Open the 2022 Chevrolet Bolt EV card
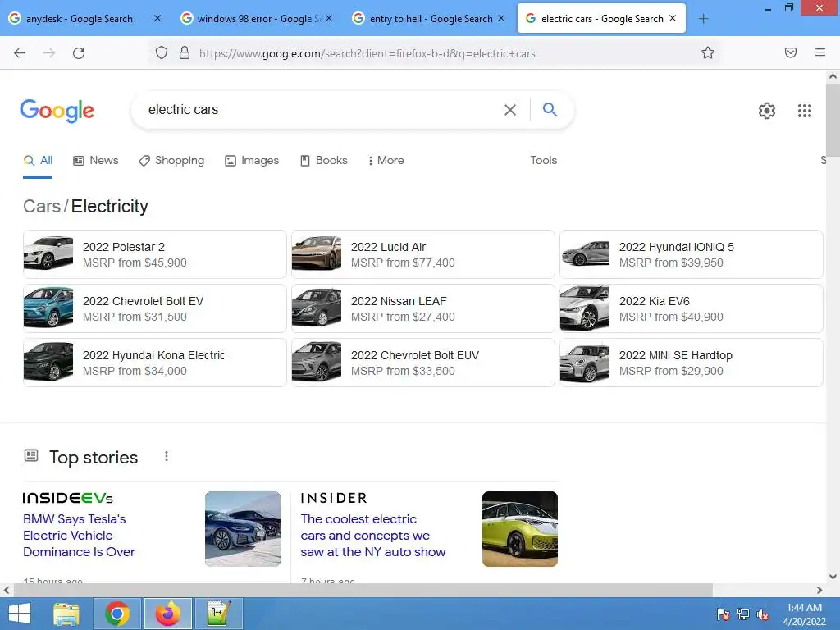Screen dimensions: 840x630 coord(155,308)
